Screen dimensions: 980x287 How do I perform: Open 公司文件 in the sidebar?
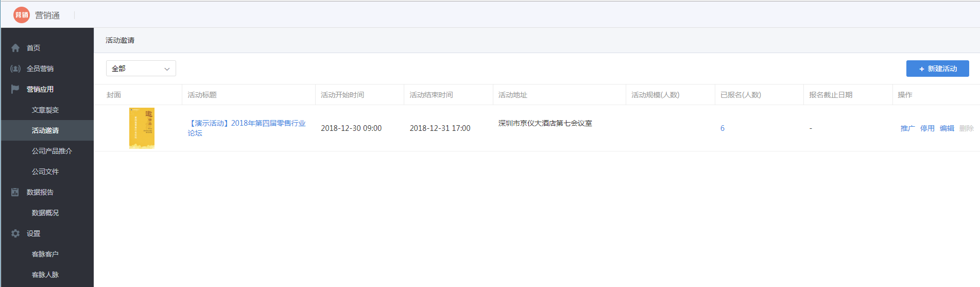45,172
